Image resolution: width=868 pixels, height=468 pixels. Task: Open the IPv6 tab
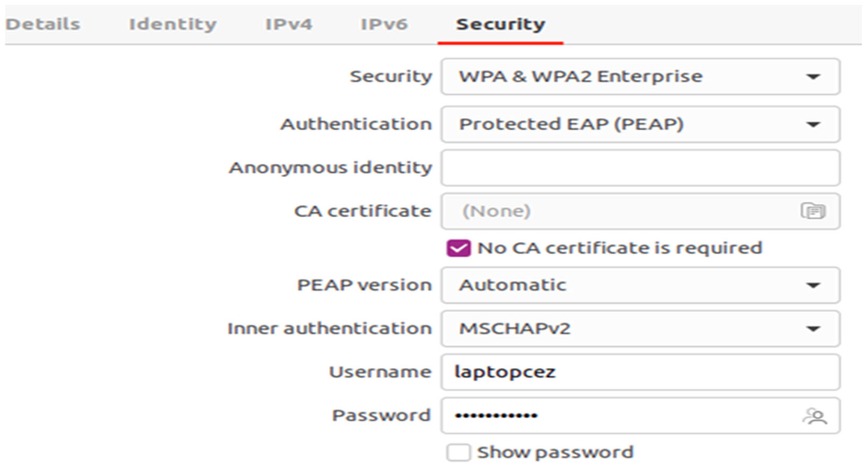[x=384, y=24]
